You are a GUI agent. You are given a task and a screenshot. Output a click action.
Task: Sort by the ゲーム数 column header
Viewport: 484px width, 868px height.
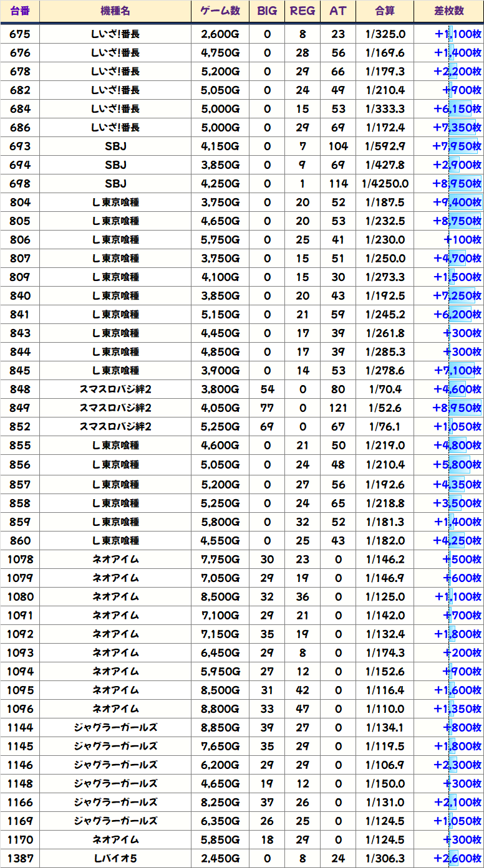(x=220, y=11)
